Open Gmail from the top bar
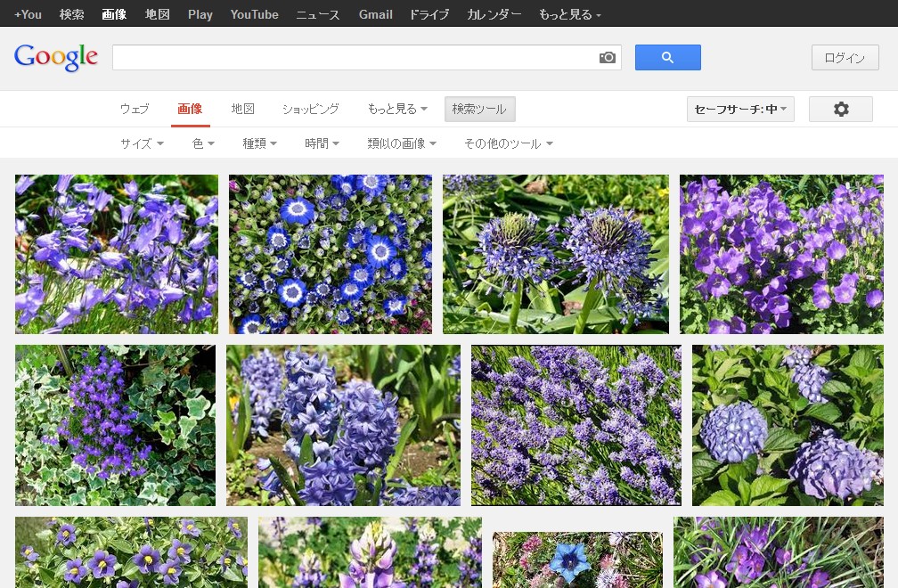The width and height of the screenshot is (898, 588). pos(376,14)
